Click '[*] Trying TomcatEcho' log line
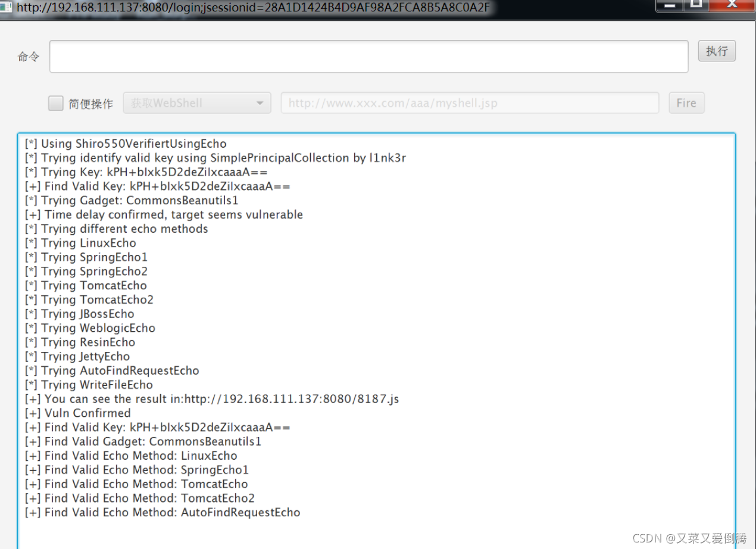Viewport: 756px width, 549px height. click(x=86, y=285)
